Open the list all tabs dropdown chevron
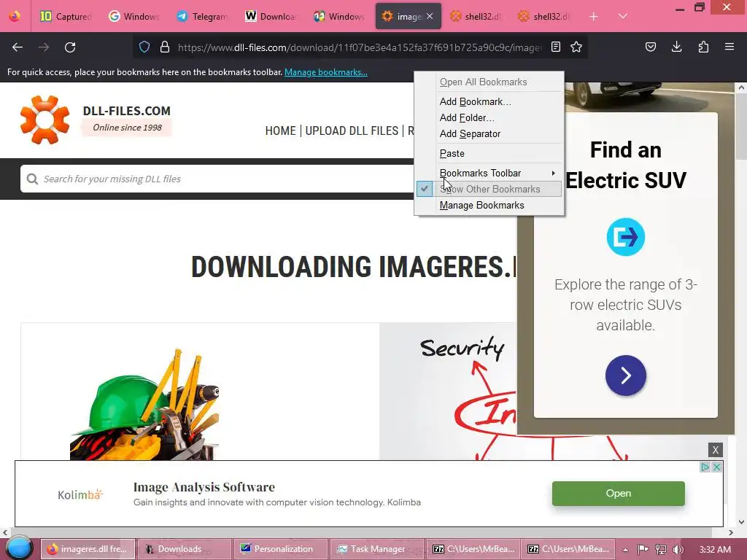The image size is (747, 560). [623, 16]
